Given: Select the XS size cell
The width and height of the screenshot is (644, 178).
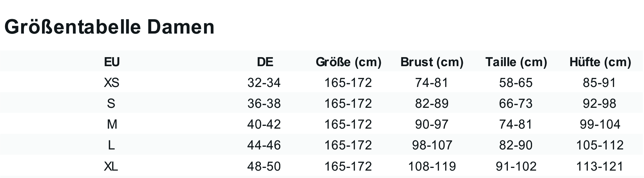Looking at the screenshot, I should (112, 83).
